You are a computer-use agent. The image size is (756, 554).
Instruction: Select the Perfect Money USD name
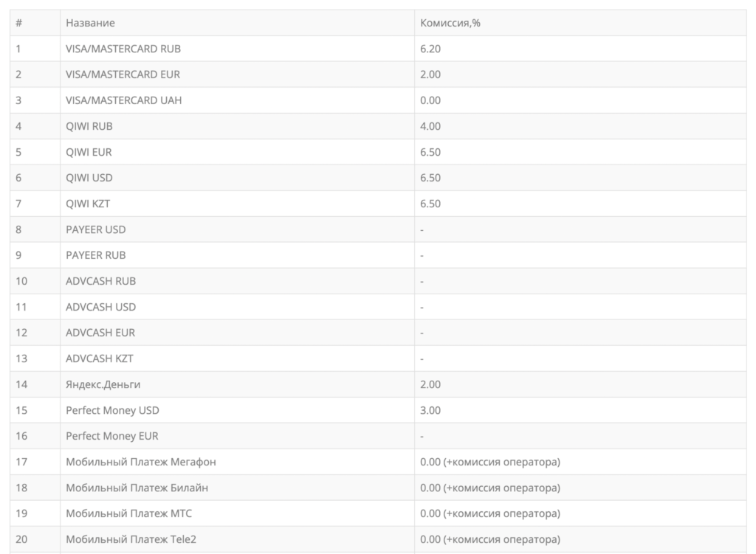(x=112, y=410)
